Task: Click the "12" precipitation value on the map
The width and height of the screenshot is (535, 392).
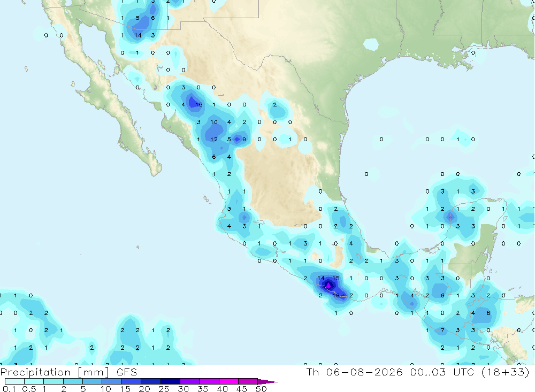Action: point(214,139)
